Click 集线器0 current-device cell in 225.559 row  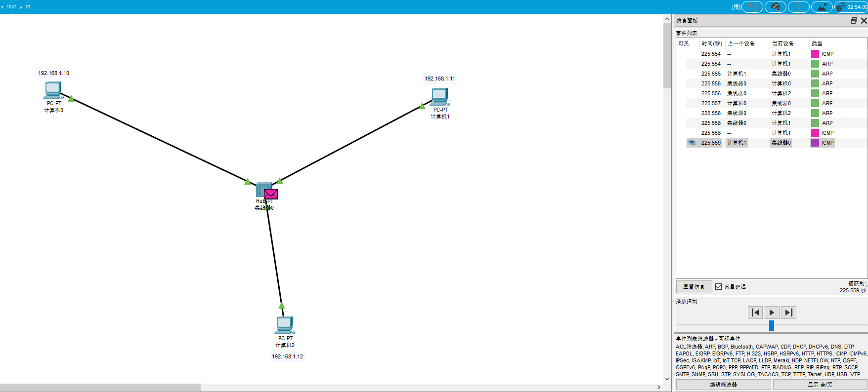pyautogui.click(x=781, y=143)
